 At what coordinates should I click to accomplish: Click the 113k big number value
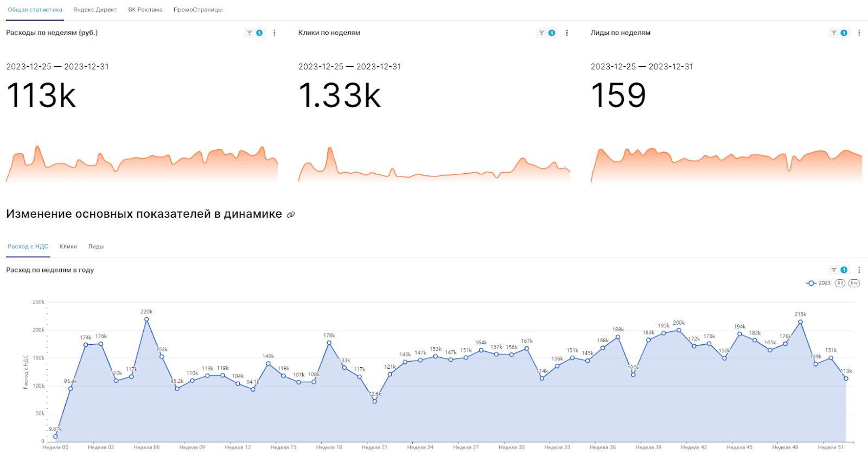point(41,96)
